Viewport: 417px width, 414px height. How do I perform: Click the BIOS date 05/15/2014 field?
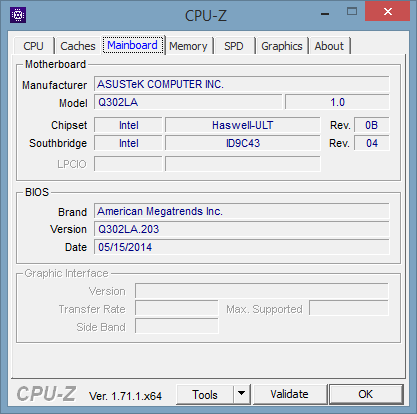coord(242,247)
